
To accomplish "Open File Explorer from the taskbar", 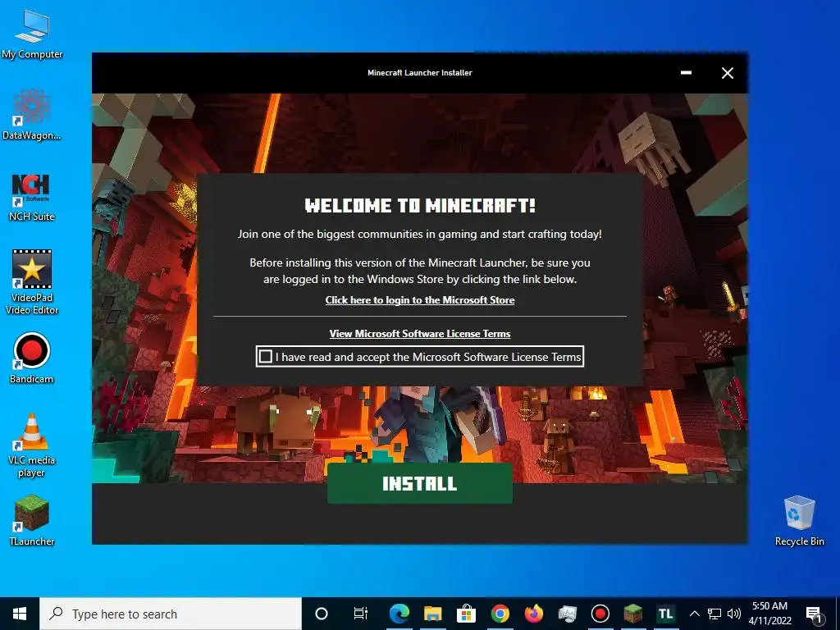I will 433,614.
